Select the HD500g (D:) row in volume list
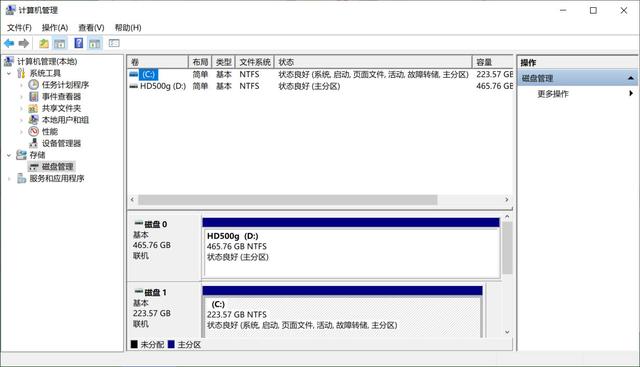This screenshot has height=367, width=640. click(320, 86)
